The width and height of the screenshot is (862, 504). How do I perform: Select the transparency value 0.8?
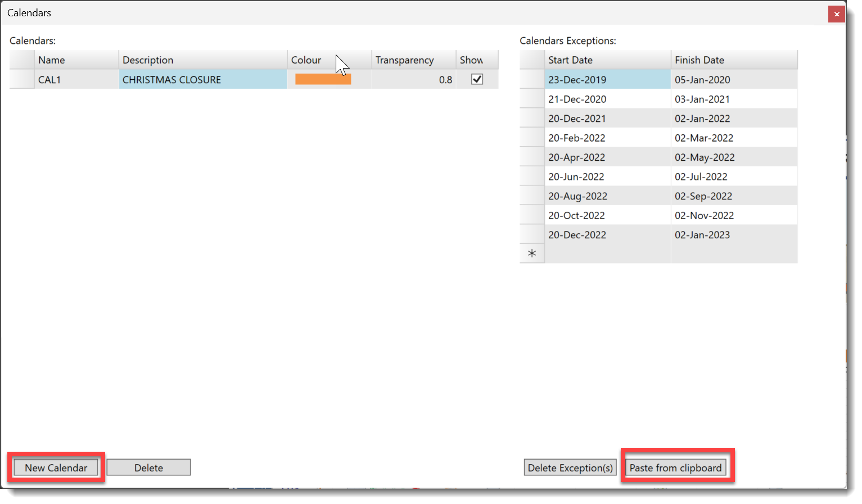pos(413,79)
